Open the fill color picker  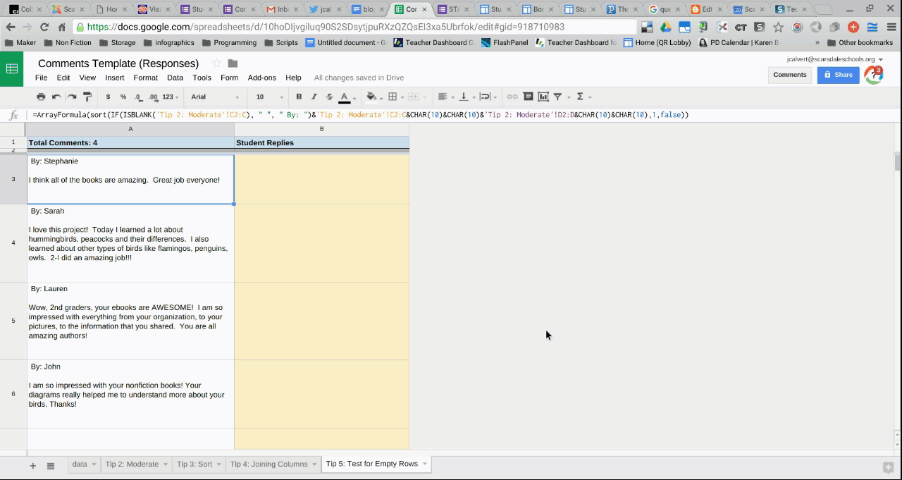click(370, 97)
